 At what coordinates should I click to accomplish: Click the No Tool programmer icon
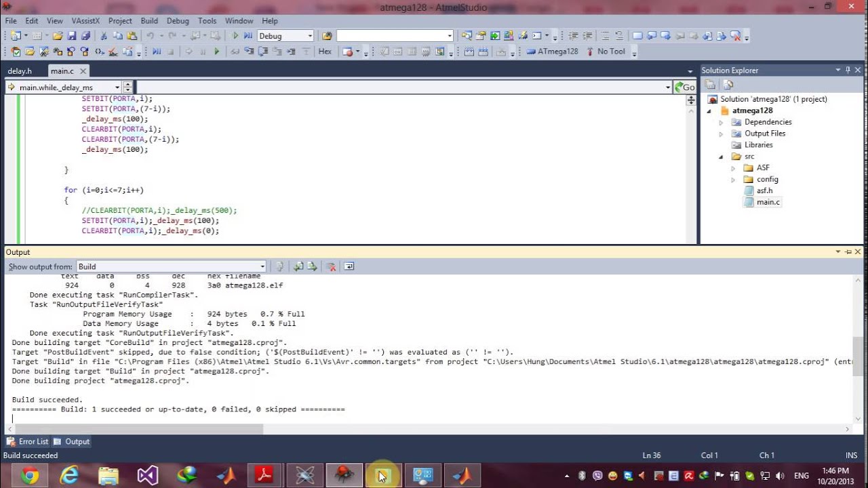(x=590, y=52)
